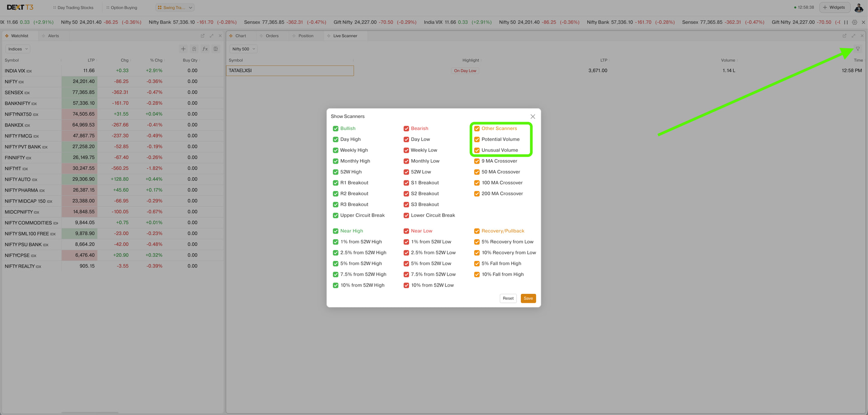The width and height of the screenshot is (868, 415).
Task: Toggle the 52W High checkbox
Action: click(x=335, y=172)
